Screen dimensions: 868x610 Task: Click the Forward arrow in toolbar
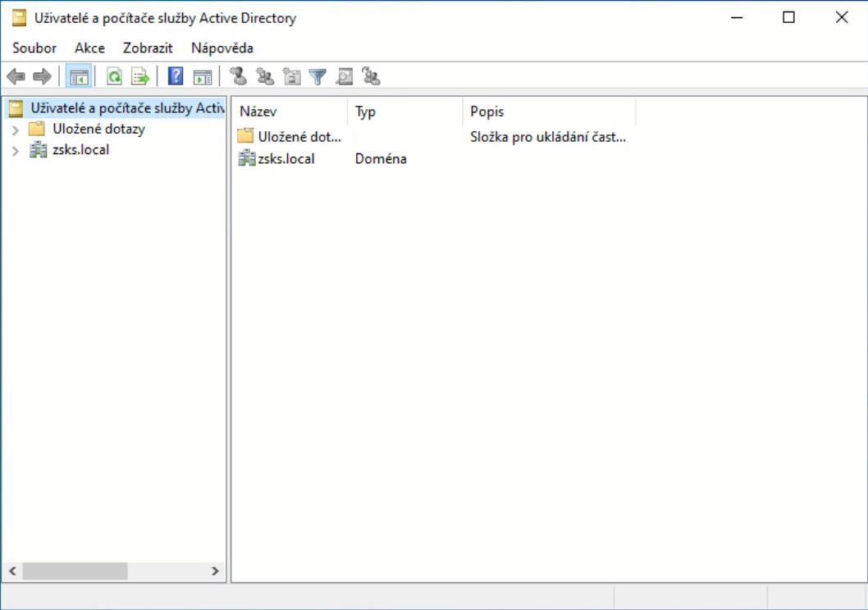[x=42, y=76]
